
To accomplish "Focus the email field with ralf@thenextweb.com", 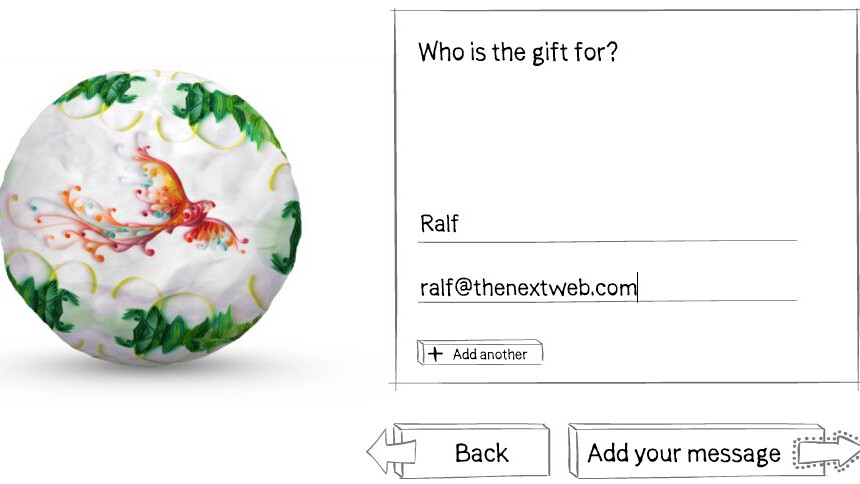I will coord(607,287).
